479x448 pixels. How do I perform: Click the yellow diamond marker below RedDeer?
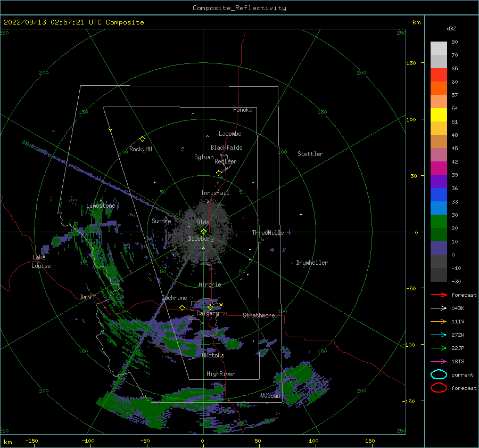point(219,173)
